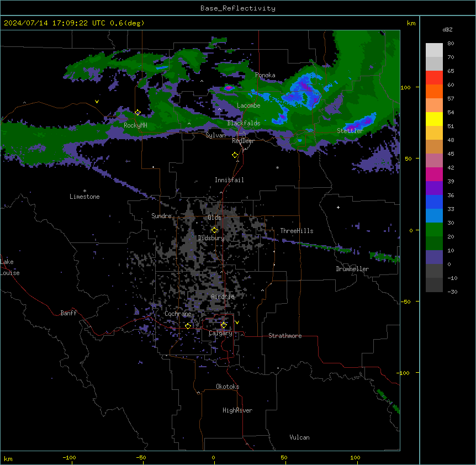Click the Blackfalds label on the map
Image resolution: width=476 pixels, height=465 pixels.
244,123
